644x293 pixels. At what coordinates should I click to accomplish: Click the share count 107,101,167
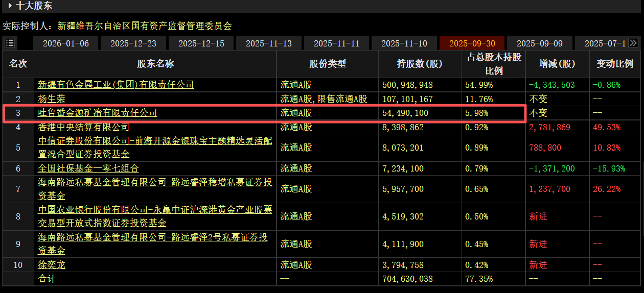(x=407, y=99)
